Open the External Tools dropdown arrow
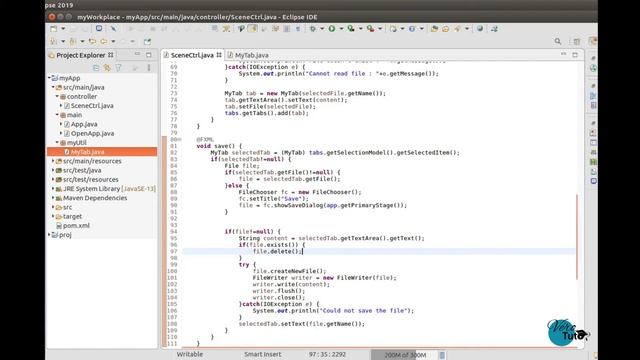Screen dimensions: 640x360 click(380, 29)
